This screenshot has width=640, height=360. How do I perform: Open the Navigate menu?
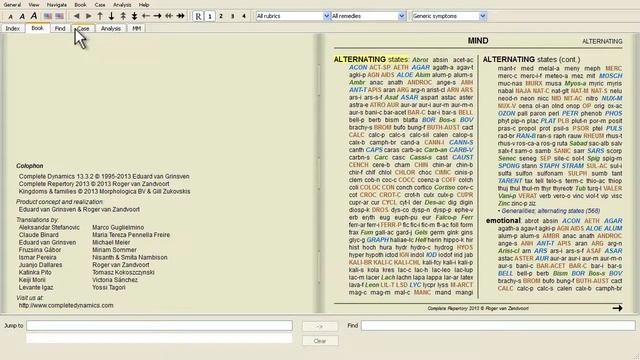click(x=57, y=5)
